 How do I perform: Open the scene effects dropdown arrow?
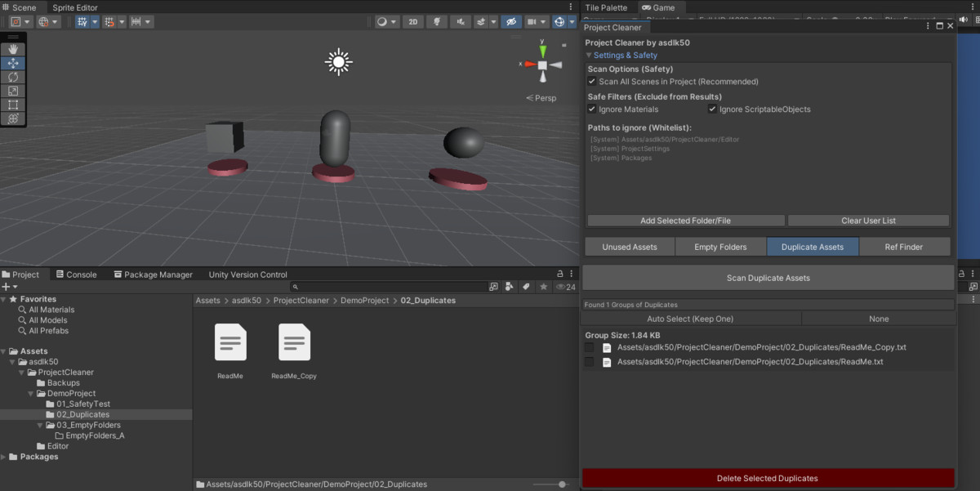pyautogui.click(x=493, y=22)
